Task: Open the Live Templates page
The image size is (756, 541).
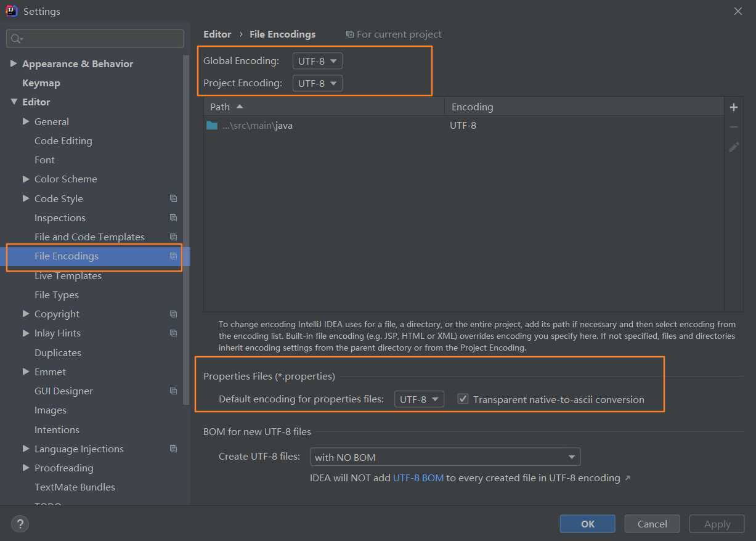Action: (x=68, y=275)
